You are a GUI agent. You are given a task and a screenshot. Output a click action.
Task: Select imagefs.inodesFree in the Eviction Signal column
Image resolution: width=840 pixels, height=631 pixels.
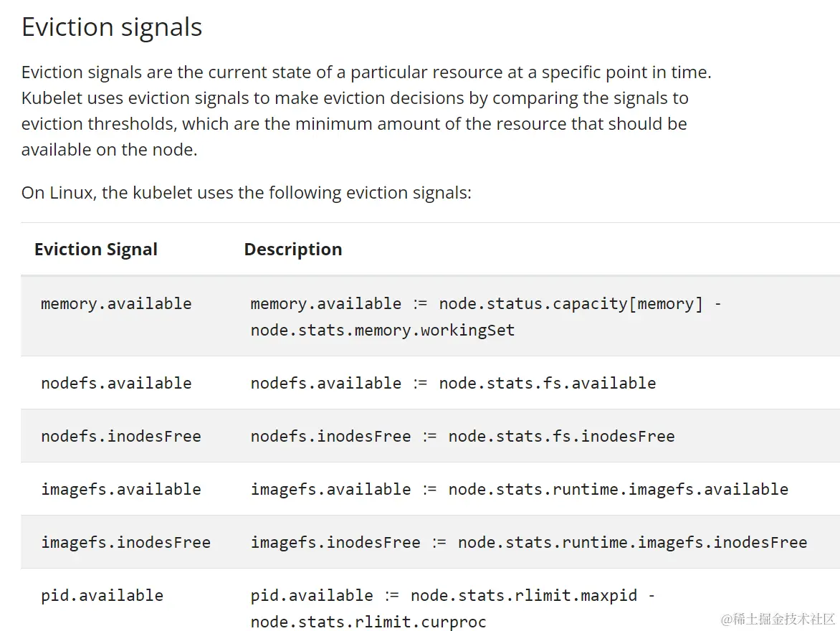coord(125,542)
